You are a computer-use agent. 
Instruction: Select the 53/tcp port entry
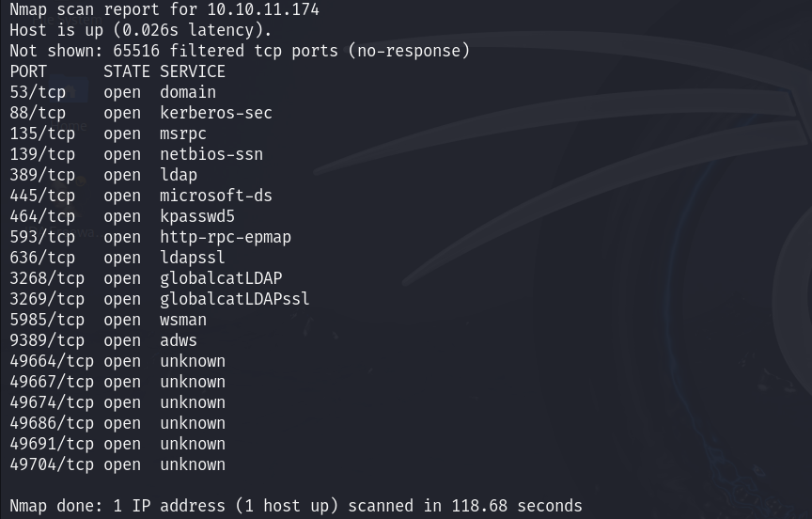pyautogui.click(x=38, y=92)
